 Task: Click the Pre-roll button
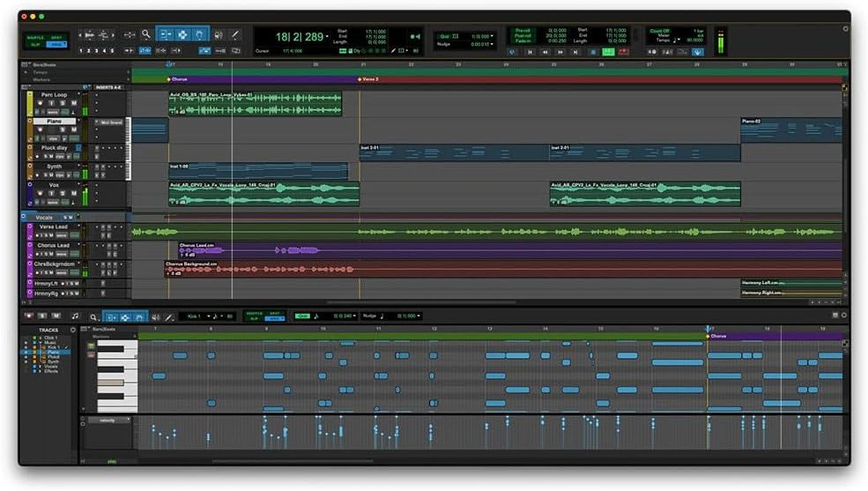coord(523,30)
